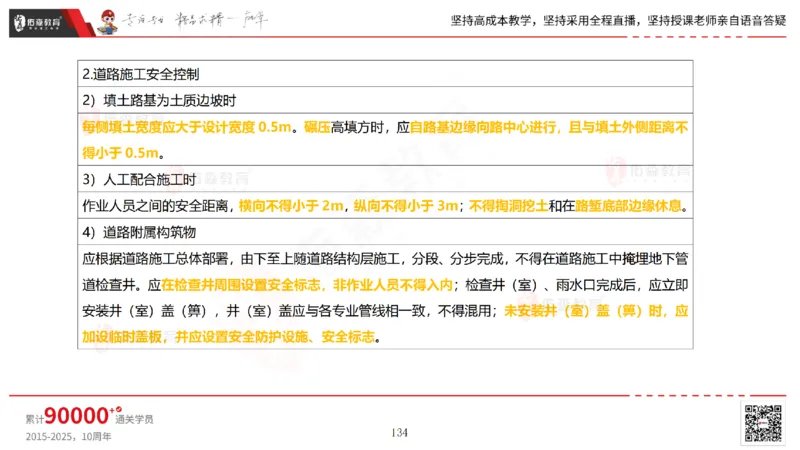800x450 pixels.
Task: Click highlighted text '在检查井周围设置安全标志'
Action: point(241,285)
